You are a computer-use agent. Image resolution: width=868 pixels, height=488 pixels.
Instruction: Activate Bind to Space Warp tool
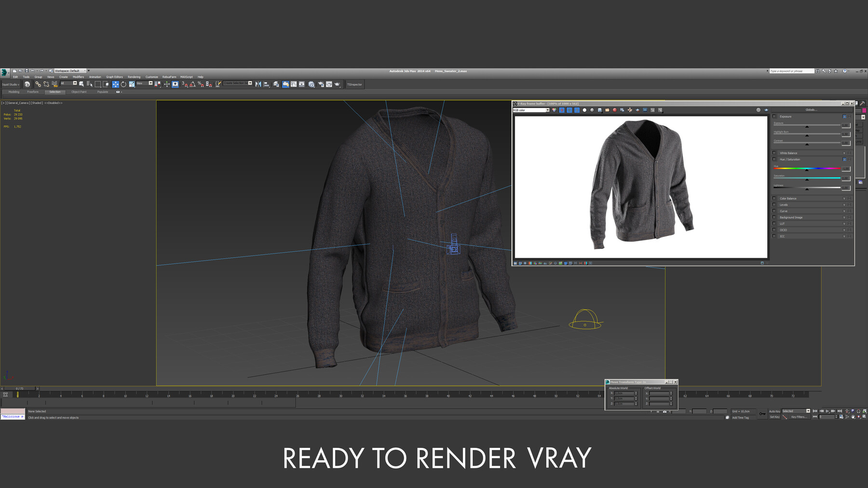pos(54,84)
